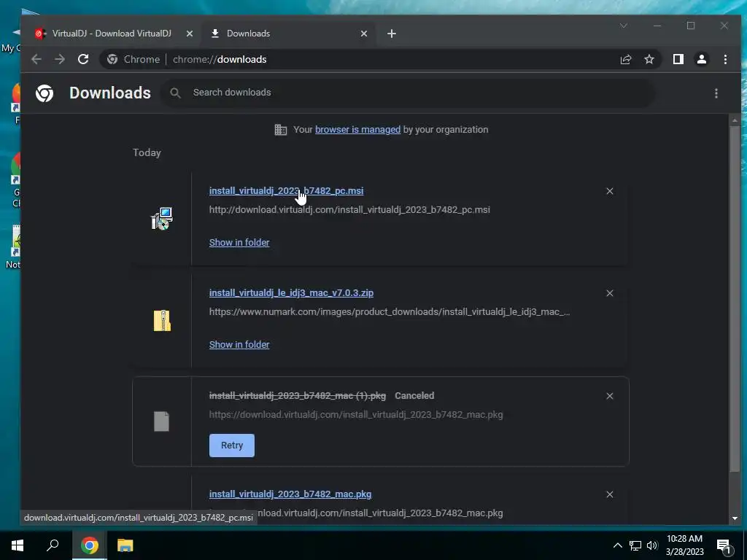Close the VirtualDJ tab
The image size is (747, 560).
[x=190, y=34]
